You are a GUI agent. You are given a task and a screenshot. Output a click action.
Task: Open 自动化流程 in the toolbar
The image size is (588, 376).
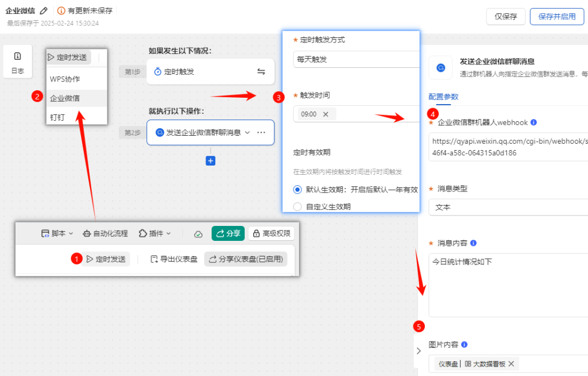coord(106,233)
